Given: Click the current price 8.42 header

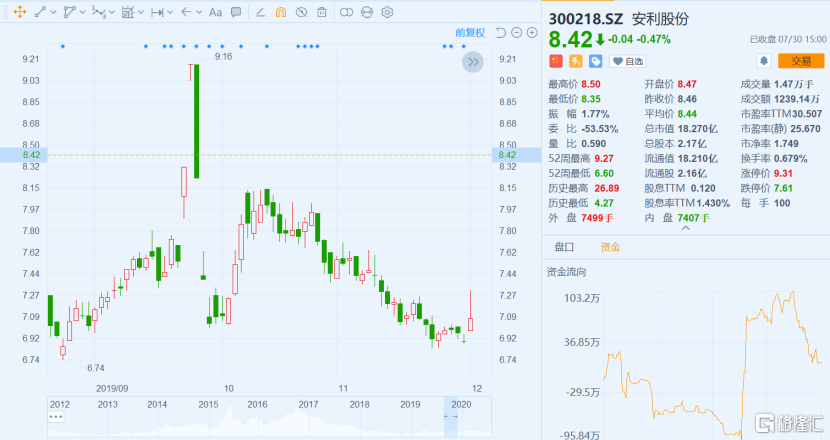Looking at the screenshot, I should [x=570, y=39].
